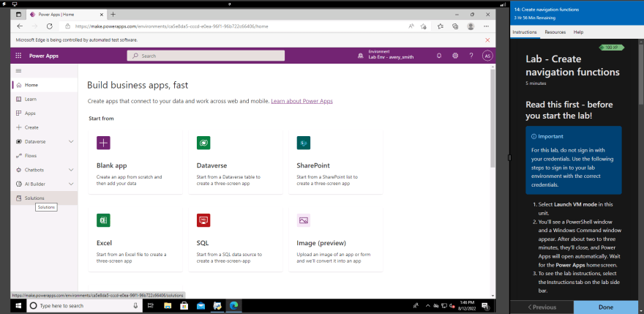The width and height of the screenshot is (644, 314).
Task: Click the Windows taskbar search box
Action: (x=84, y=305)
